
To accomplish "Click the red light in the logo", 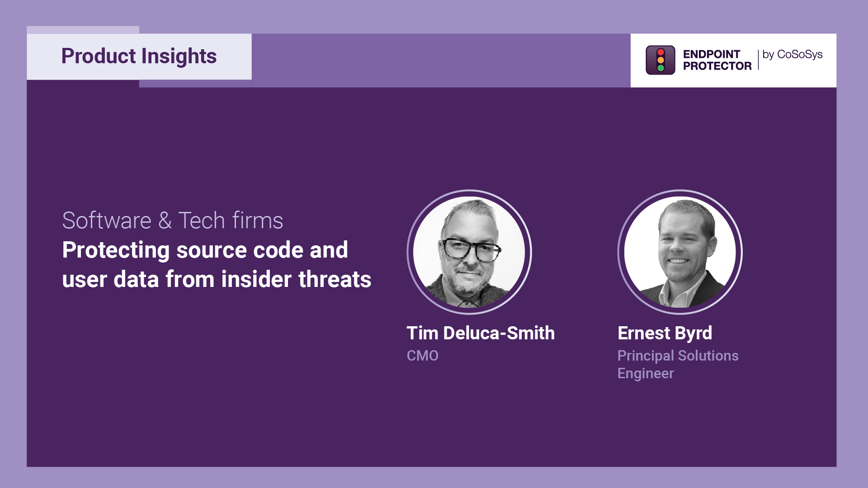I will pos(660,52).
